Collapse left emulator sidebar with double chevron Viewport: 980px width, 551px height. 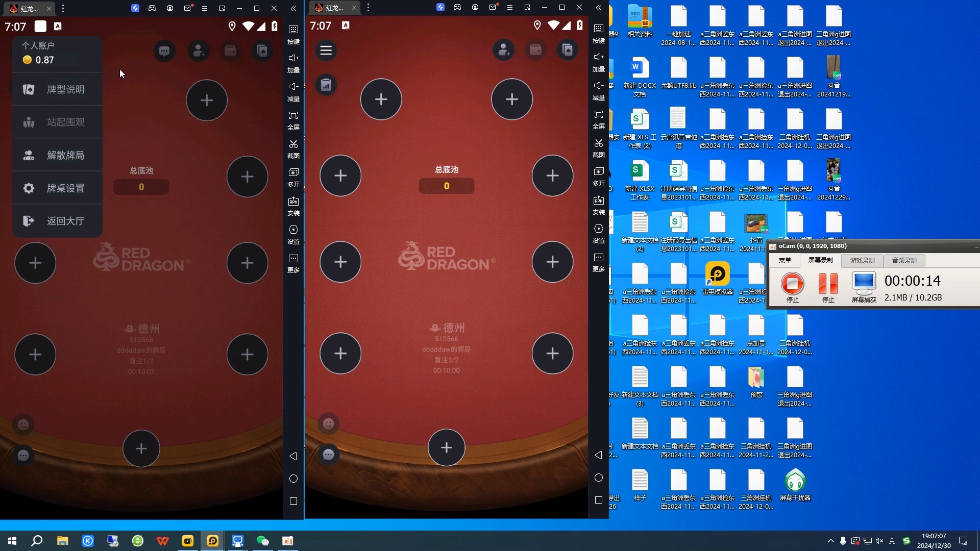click(x=293, y=8)
